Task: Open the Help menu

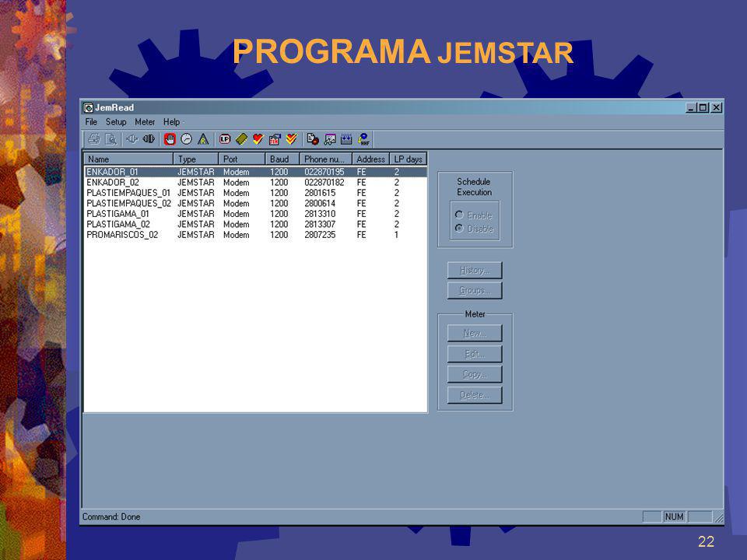Action: point(171,122)
